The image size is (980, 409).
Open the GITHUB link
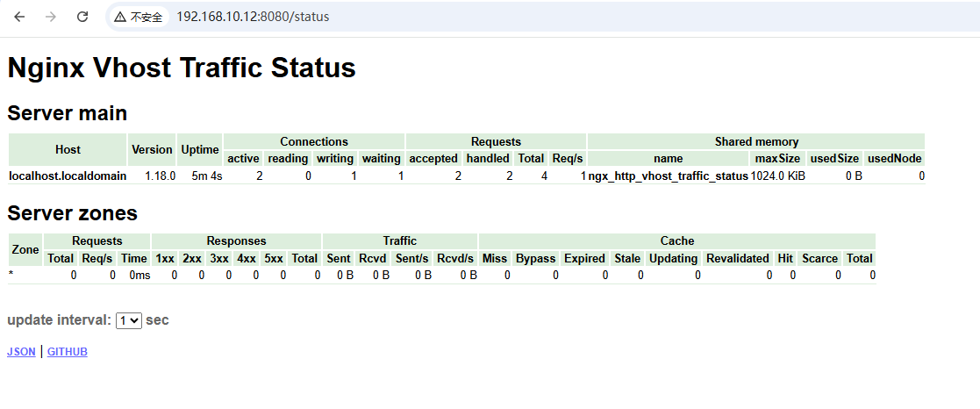(68, 352)
